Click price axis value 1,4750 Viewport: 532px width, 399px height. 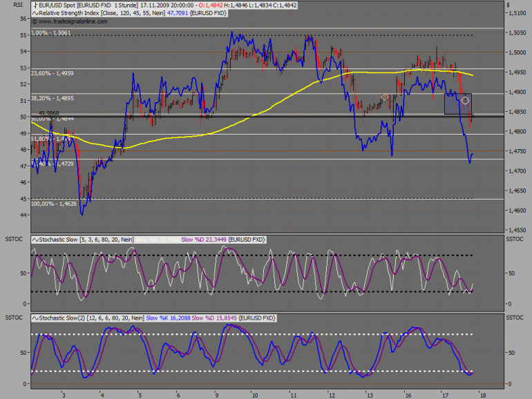(517, 152)
